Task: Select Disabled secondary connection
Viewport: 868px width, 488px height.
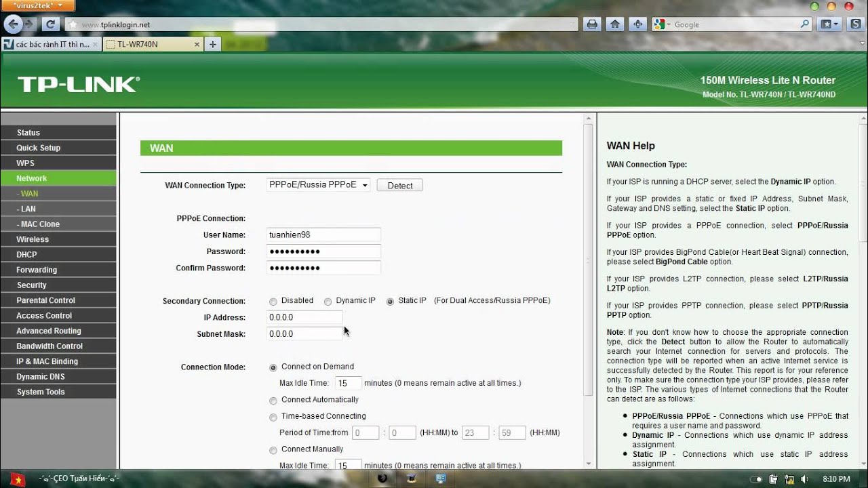Action: coord(273,302)
